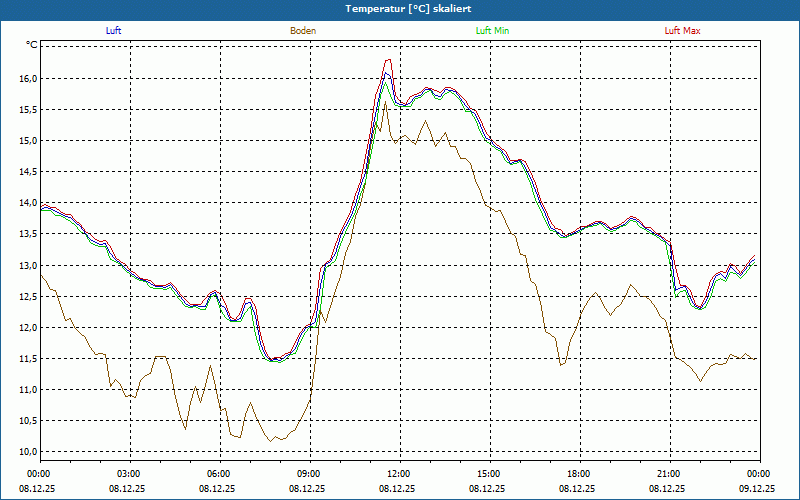
Task: Click the 06:00 time marker
Action: [x=219, y=474]
